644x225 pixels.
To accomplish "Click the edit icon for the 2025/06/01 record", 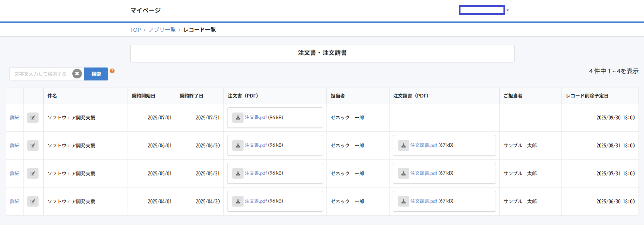I will [x=33, y=146].
